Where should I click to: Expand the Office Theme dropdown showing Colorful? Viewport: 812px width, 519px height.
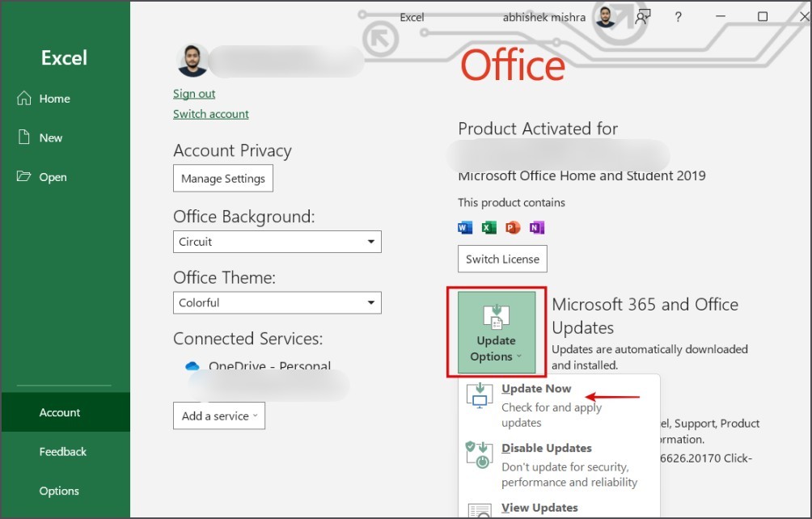click(x=277, y=302)
